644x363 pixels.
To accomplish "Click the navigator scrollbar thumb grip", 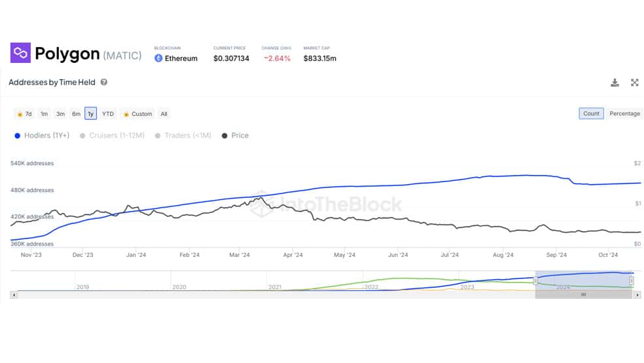I will (x=583, y=295).
